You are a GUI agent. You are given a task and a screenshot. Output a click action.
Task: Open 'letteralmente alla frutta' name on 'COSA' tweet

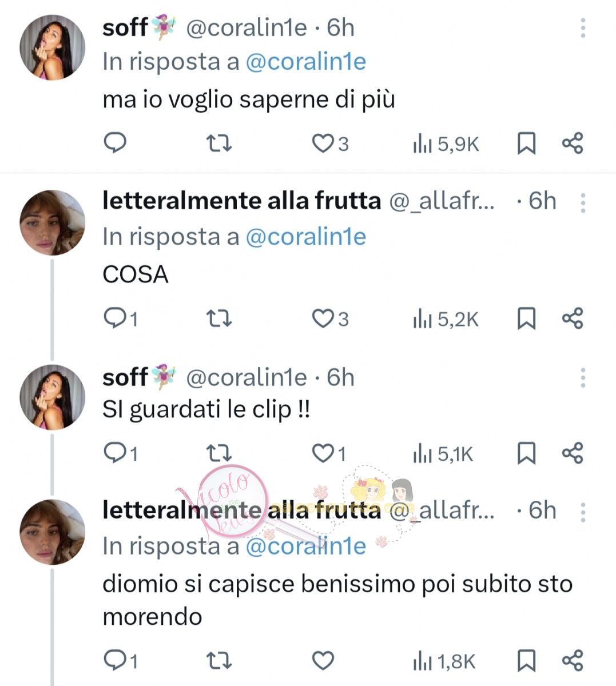241,201
